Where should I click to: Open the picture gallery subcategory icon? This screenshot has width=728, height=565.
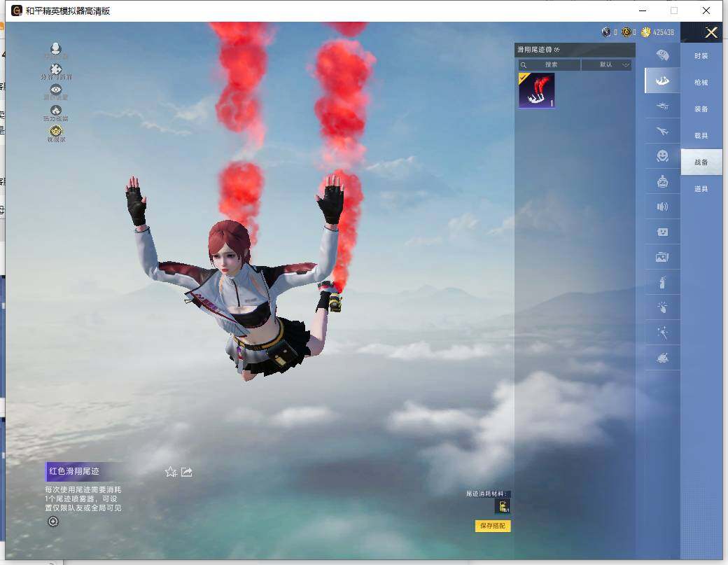pyautogui.click(x=662, y=257)
